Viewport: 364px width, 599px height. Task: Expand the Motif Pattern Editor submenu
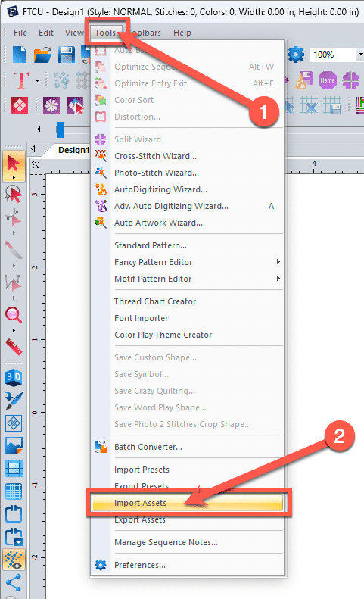click(x=188, y=279)
